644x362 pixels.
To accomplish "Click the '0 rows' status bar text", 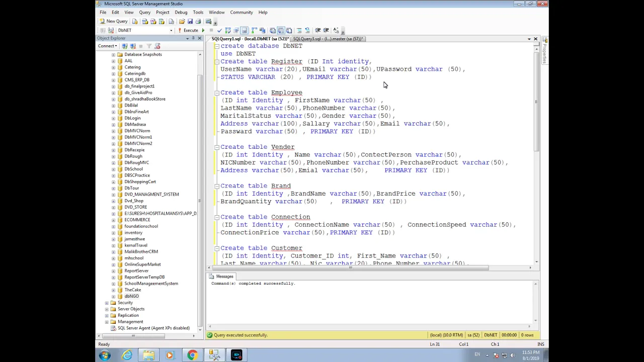I will 527,335.
